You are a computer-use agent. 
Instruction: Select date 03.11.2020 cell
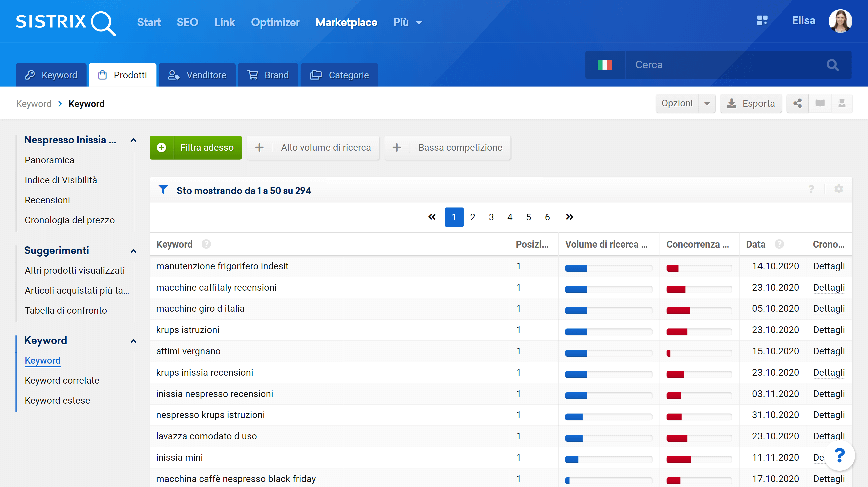click(x=775, y=394)
